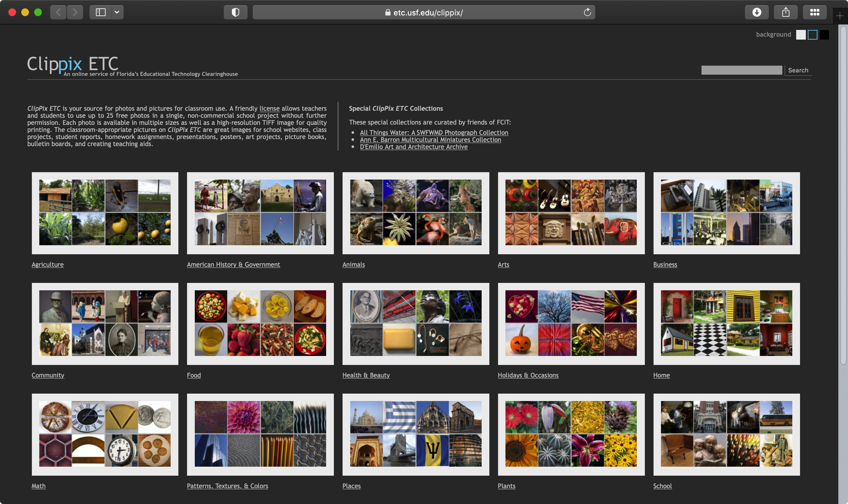
Task: Open the privacy report shield icon
Action: (x=235, y=13)
